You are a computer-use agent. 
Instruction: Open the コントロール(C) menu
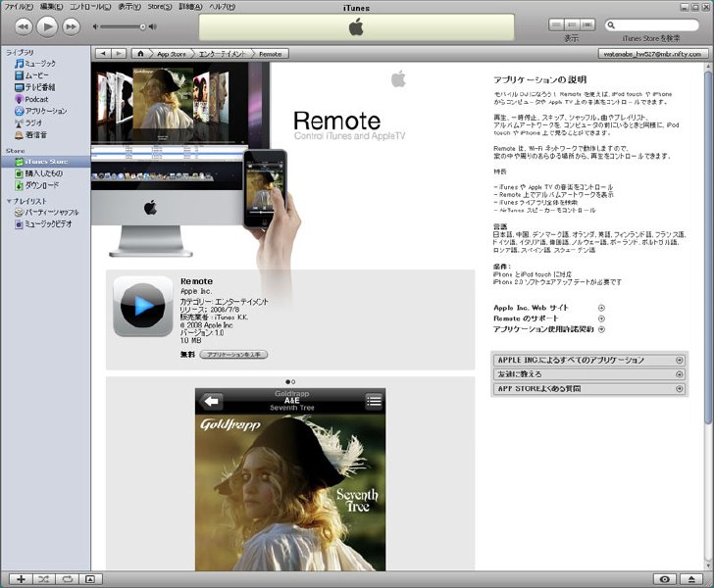coord(89,7)
